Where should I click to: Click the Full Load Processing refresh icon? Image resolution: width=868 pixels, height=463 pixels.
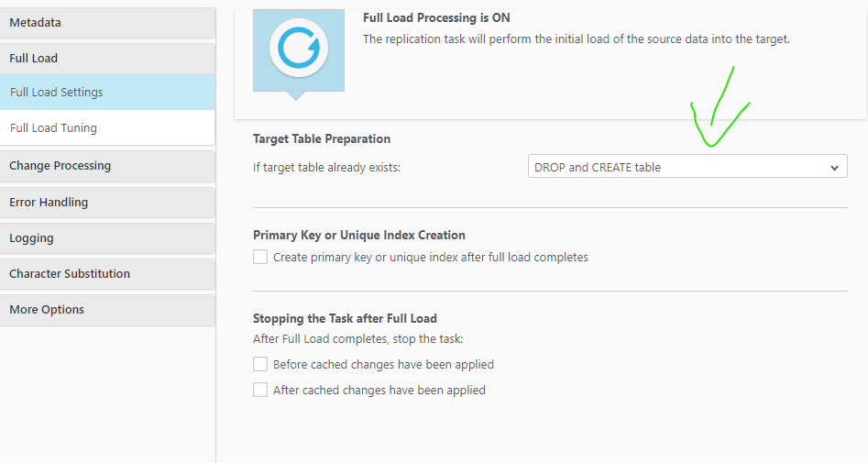tap(299, 48)
